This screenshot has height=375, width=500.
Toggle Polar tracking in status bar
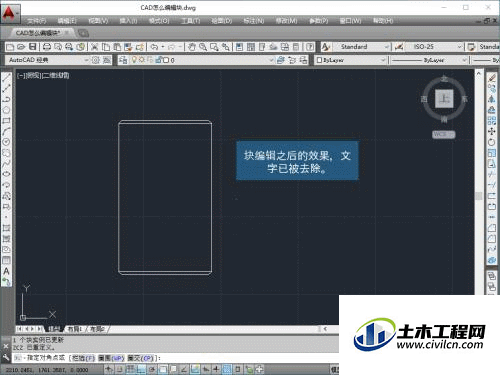pos(152,369)
